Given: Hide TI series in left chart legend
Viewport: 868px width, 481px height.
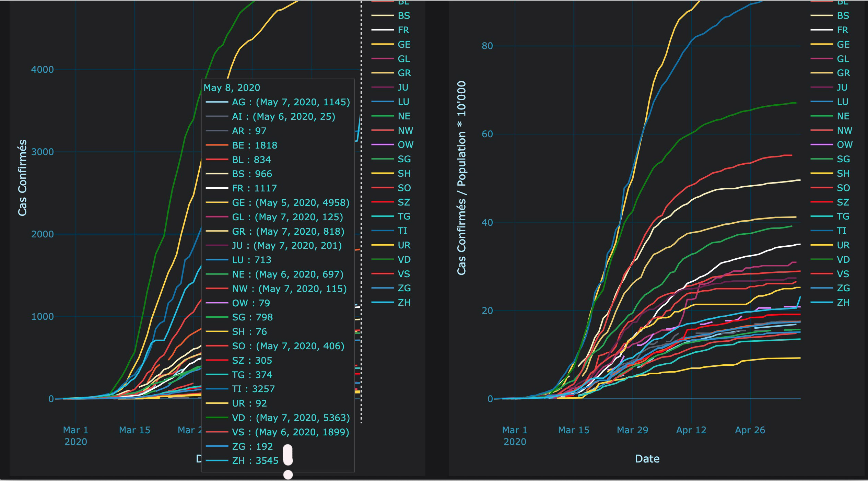Looking at the screenshot, I should [402, 231].
